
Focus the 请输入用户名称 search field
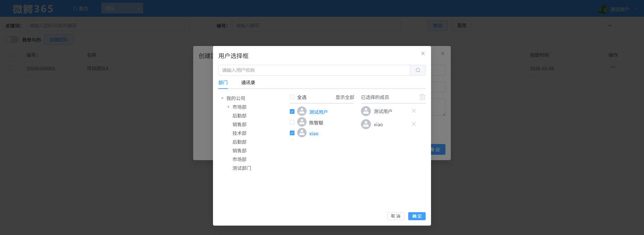coord(314,70)
